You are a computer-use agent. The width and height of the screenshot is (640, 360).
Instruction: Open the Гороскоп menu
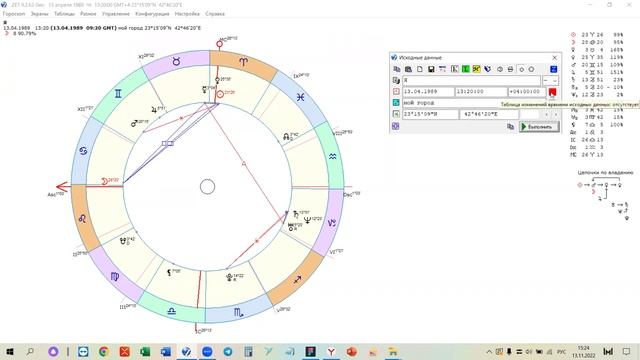[14, 13]
